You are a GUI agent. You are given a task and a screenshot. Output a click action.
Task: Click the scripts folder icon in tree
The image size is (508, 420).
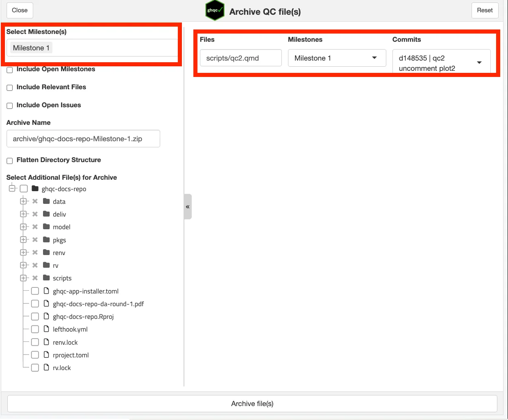click(46, 278)
